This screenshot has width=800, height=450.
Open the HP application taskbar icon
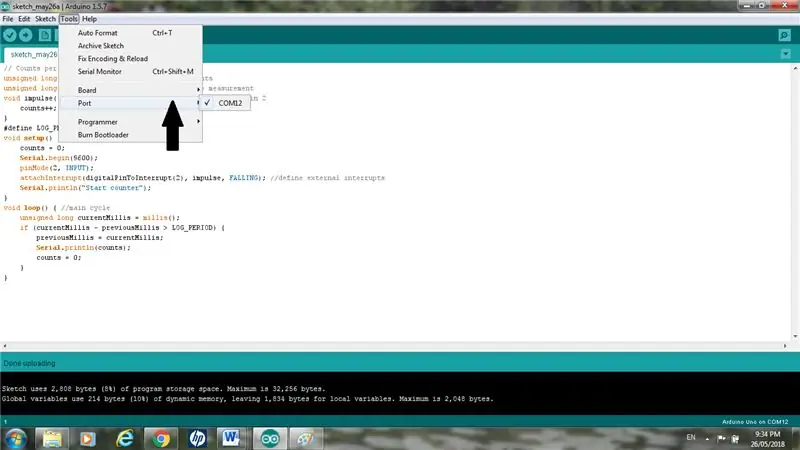[x=197, y=439]
